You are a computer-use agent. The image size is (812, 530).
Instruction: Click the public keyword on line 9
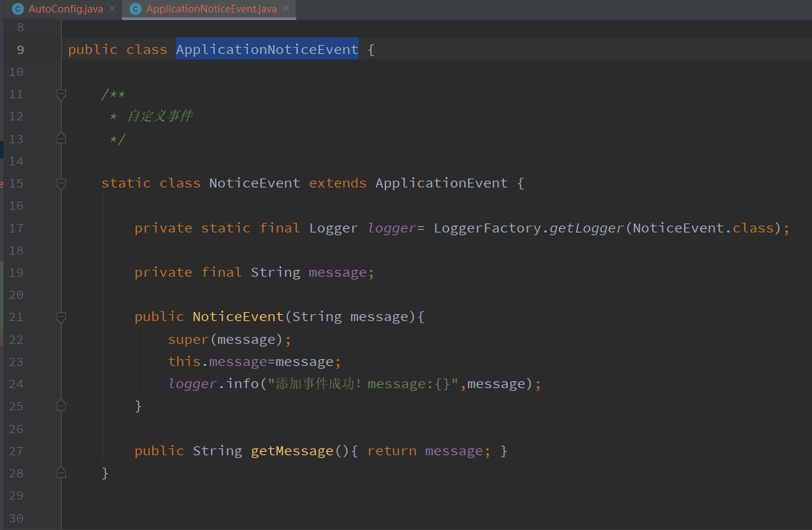click(x=93, y=50)
